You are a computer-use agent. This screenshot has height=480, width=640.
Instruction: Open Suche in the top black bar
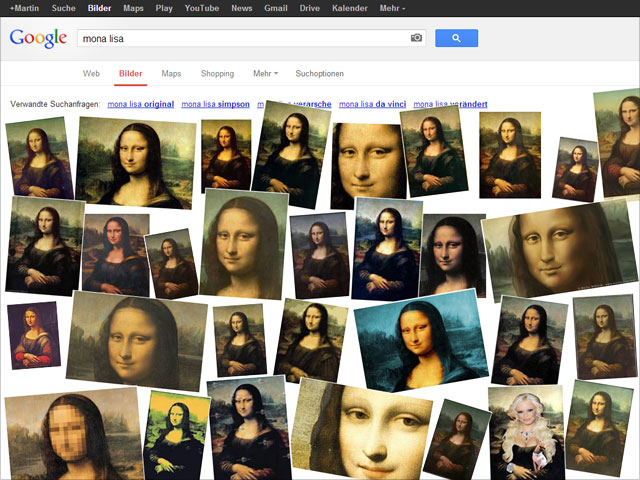[63, 8]
